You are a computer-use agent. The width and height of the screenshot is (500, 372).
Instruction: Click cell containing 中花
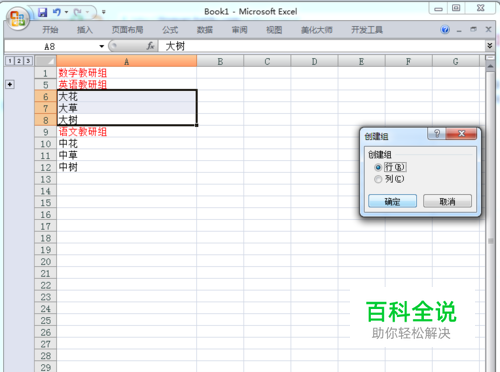[127, 144]
